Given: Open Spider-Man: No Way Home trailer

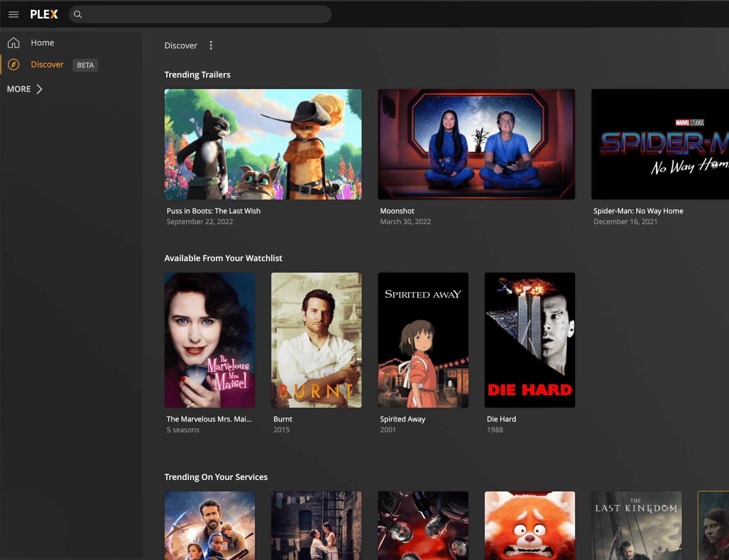Looking at the screenshot, I should point(660,144).
